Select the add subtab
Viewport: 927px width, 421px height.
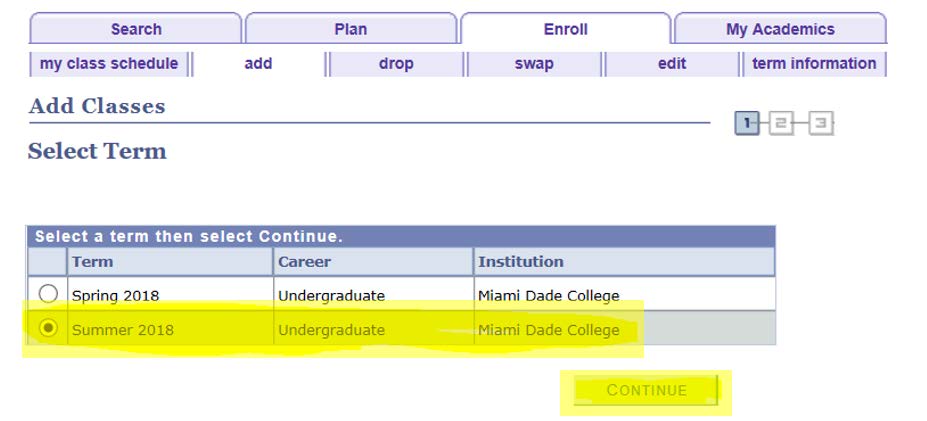point(258,64)
